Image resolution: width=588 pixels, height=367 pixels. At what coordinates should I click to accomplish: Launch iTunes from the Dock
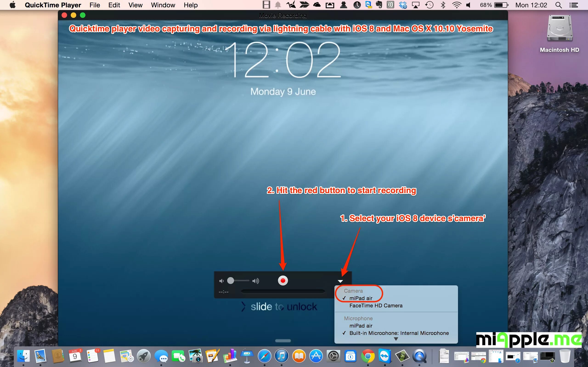pos(281,356)
